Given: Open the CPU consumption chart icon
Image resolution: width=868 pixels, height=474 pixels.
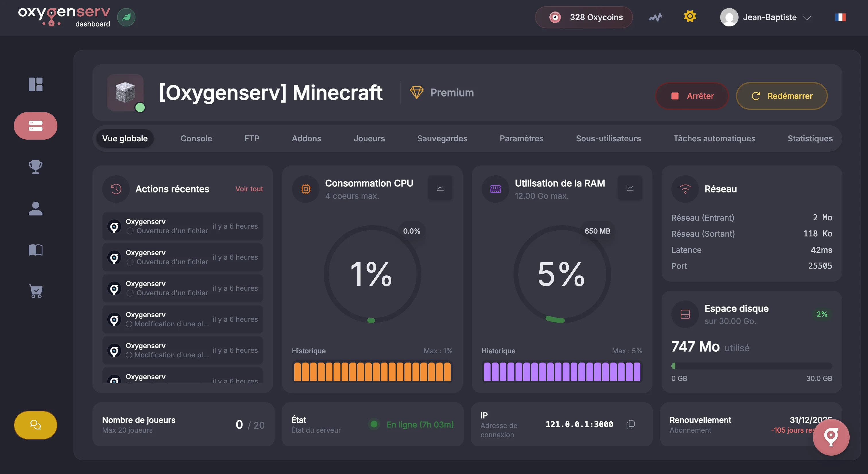Looking at the screenshot, I should tap(440, 188).
